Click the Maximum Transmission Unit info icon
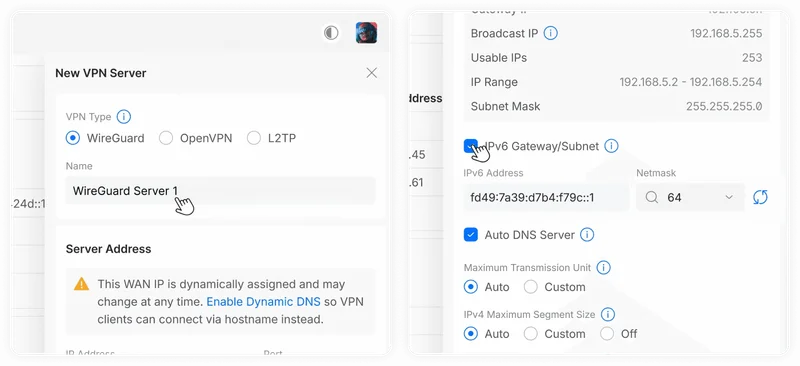This screenshot has height=366, width=800. pyautogui.click(x=604, y=267)
